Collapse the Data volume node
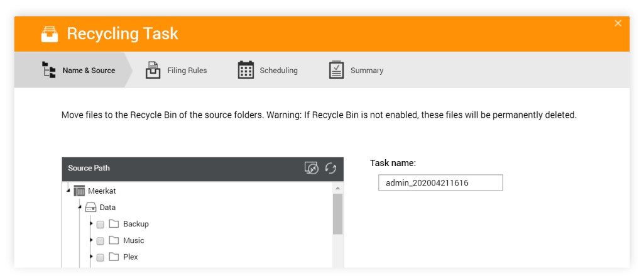 pyautogui.click(x=80, y=208)
